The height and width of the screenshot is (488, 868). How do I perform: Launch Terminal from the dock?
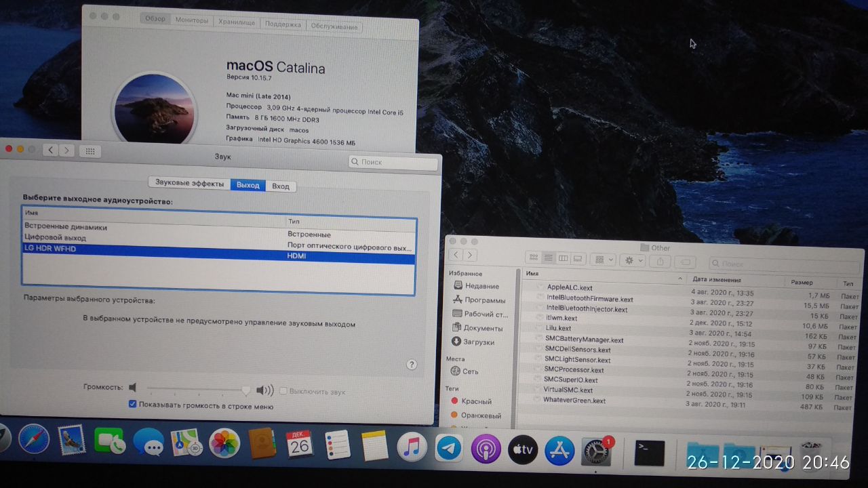pyautogui.click(x=650, y=453)
